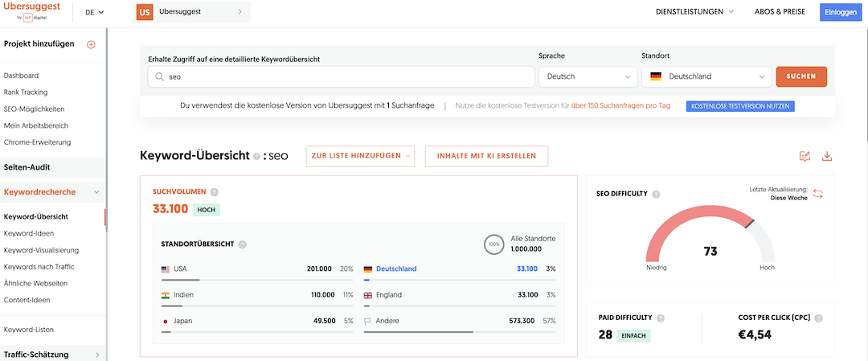Click the 100% circle for Alle Standorte

[493, 244]
